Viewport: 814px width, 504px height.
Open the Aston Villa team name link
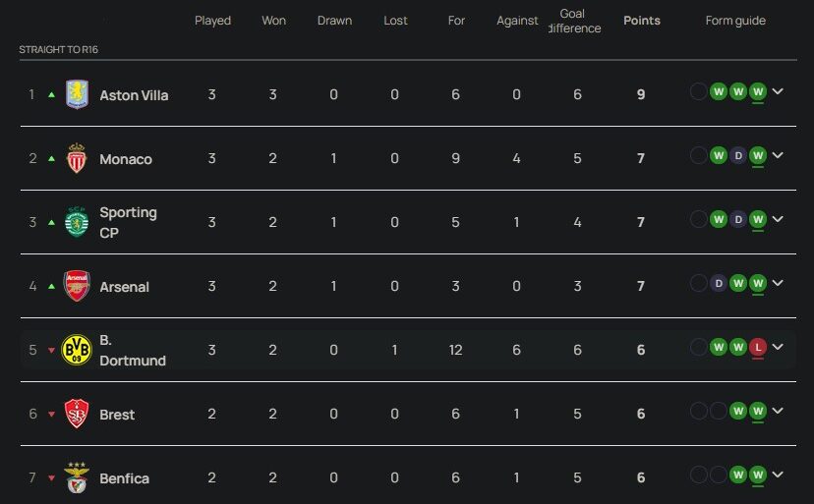(134, 95)
